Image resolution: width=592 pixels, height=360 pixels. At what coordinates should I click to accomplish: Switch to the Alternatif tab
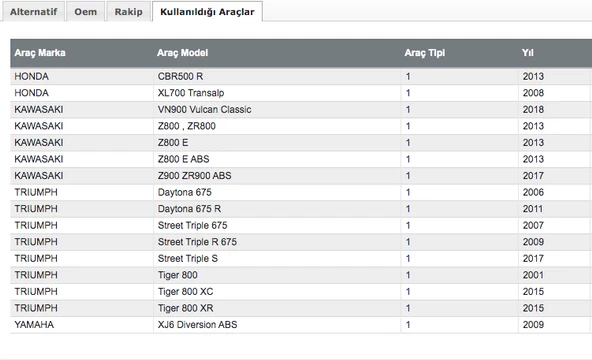[x=33, y=12]
